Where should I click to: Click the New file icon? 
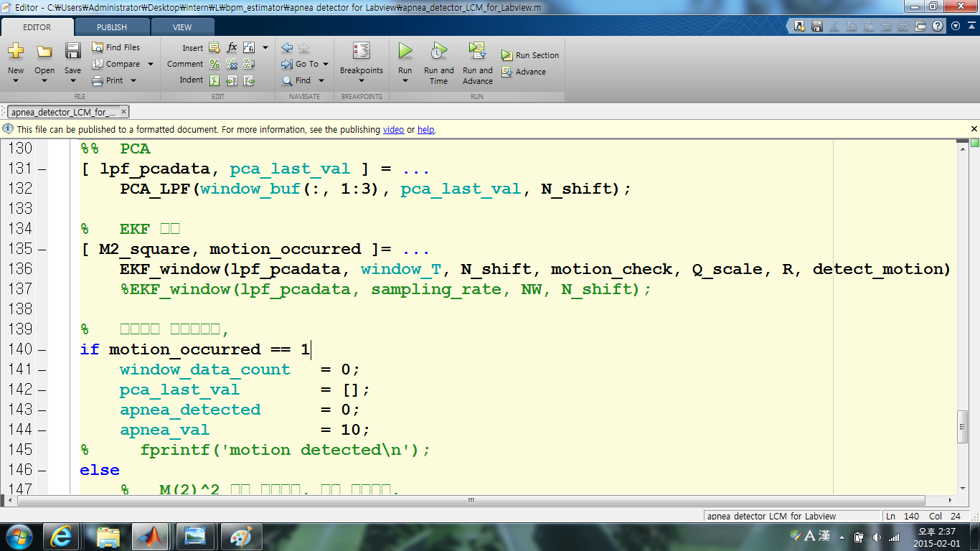(16, 52)
